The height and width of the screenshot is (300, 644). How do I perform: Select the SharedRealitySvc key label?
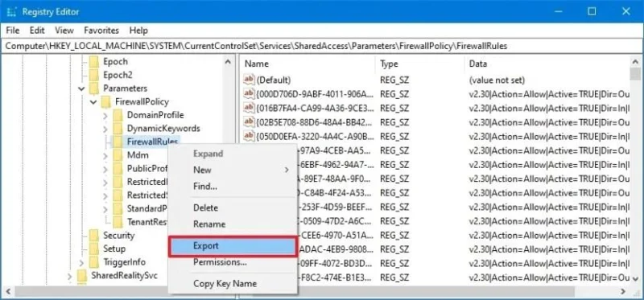[124, 275]
